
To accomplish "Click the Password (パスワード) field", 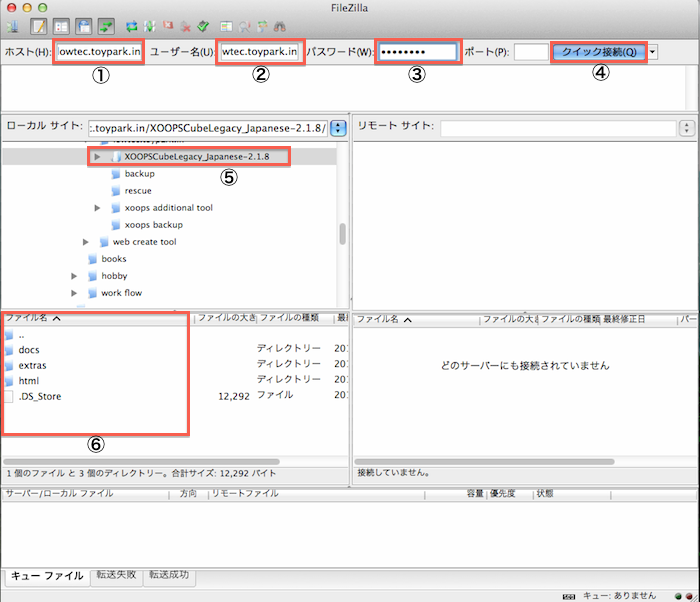I will click(418, 52).
